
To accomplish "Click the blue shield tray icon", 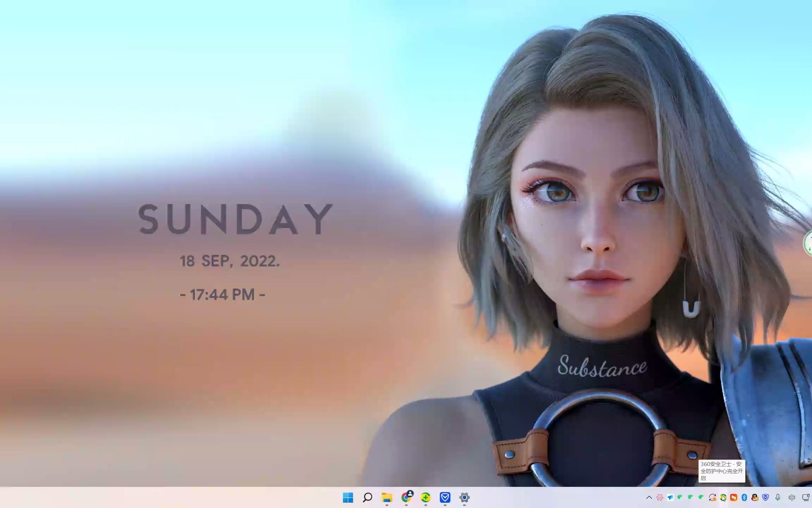I will (765, 497).
